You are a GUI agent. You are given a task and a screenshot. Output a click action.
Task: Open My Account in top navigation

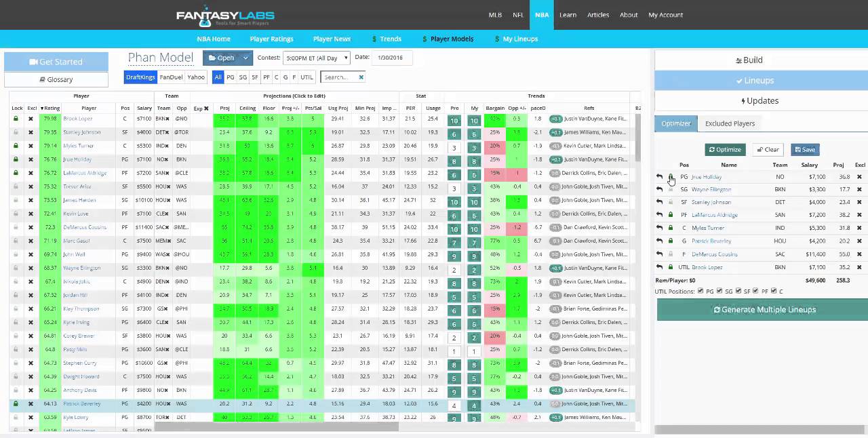click(x=665, y=15)
